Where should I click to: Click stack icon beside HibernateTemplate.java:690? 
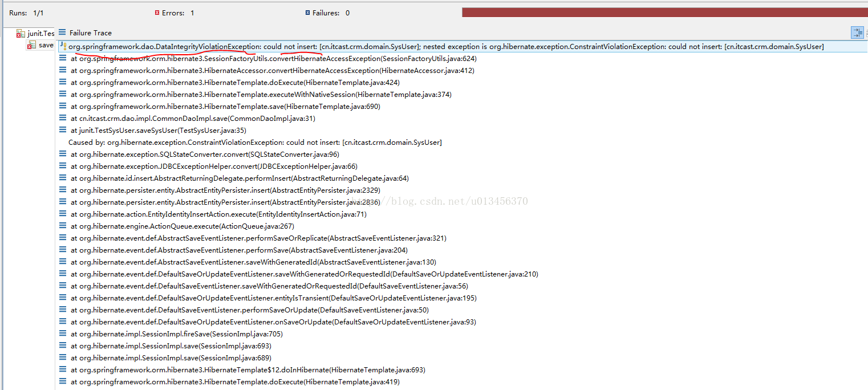pos(63,106)
